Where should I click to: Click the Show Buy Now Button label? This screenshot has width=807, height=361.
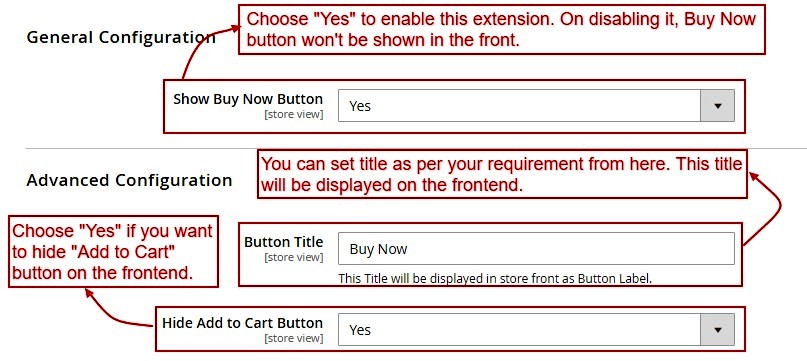coord(248,99)
